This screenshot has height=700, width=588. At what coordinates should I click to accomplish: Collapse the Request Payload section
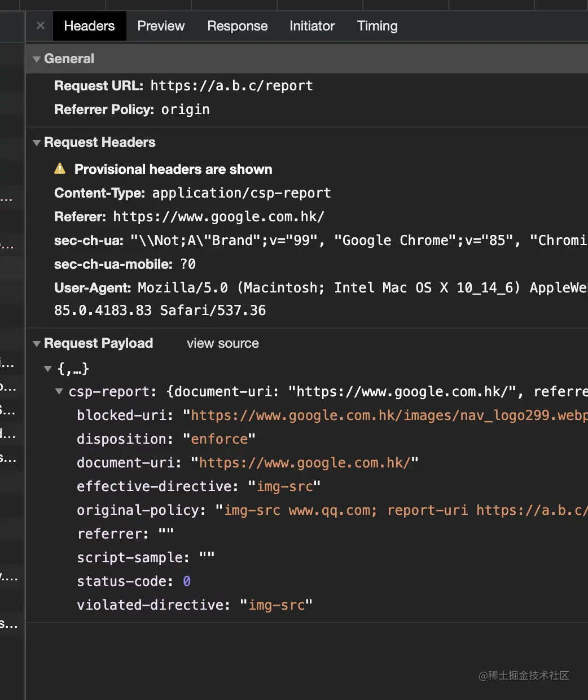[x=37, y=344]
